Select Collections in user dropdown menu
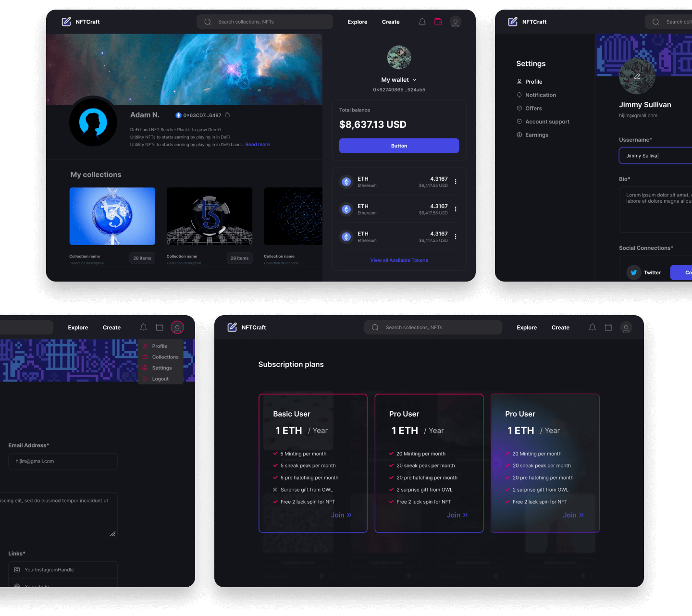 pyautogui.click(x=161, y=357)
